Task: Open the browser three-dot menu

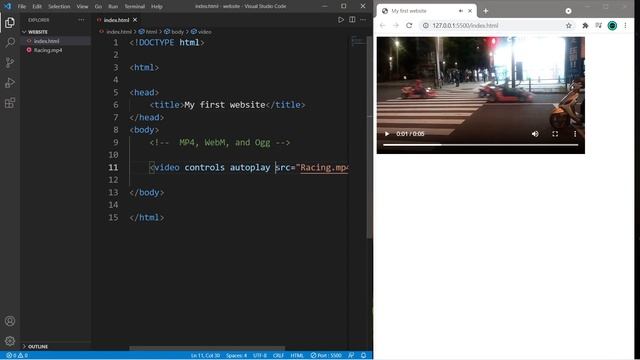Action: coord(625,25)
